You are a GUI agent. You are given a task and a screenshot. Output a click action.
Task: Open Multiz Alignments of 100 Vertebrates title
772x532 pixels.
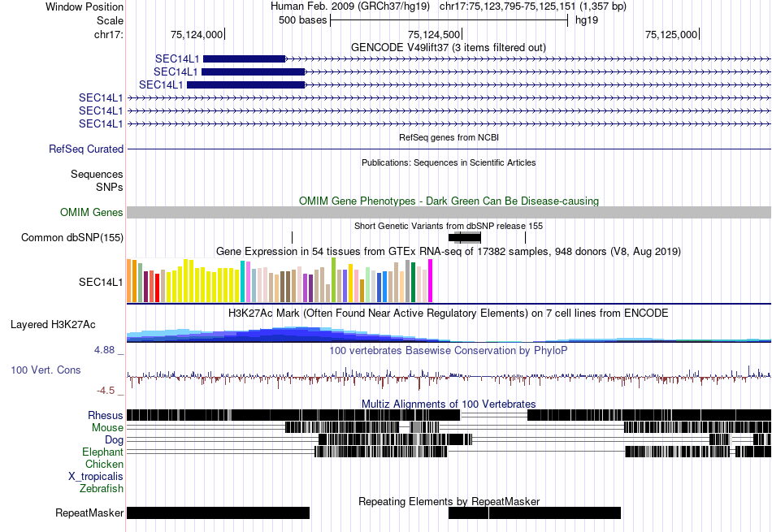pos(449,404)
